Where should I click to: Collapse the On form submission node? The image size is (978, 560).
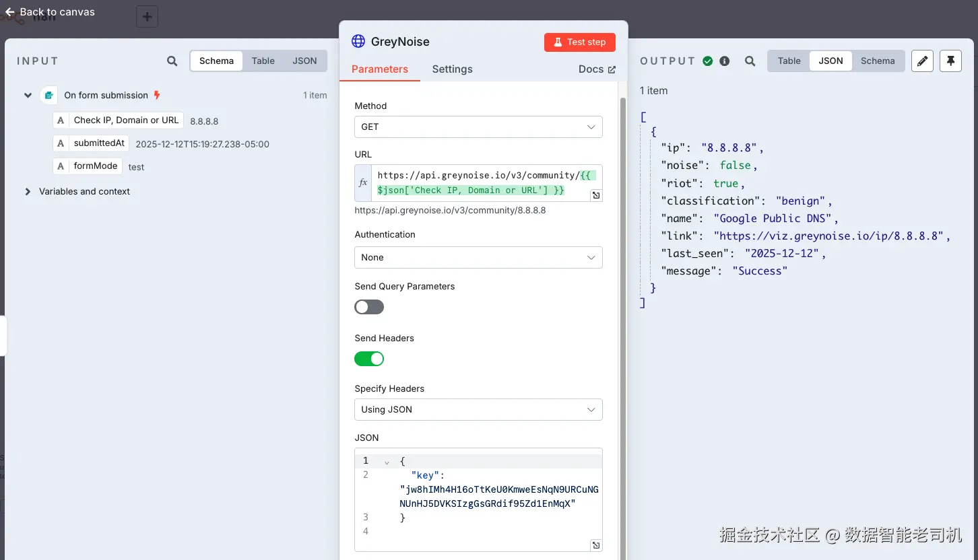pyautogui.click(x=28, y=96)
